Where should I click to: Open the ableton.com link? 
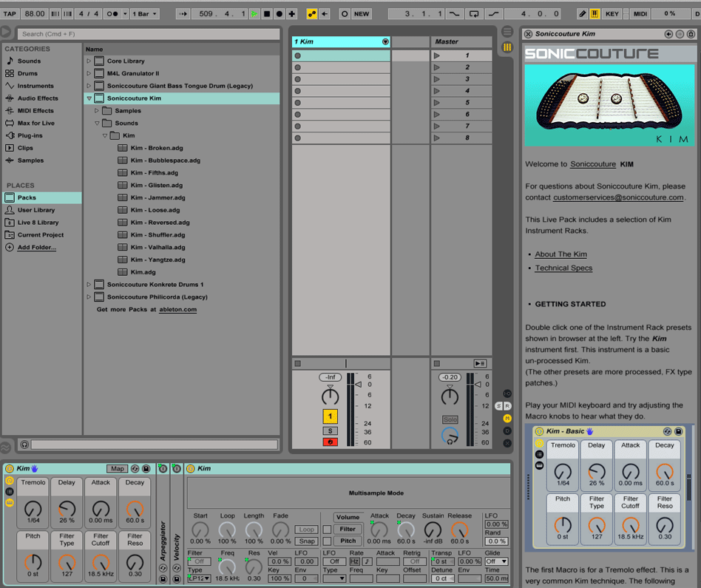pyautogui.click(x=178, y=309)
